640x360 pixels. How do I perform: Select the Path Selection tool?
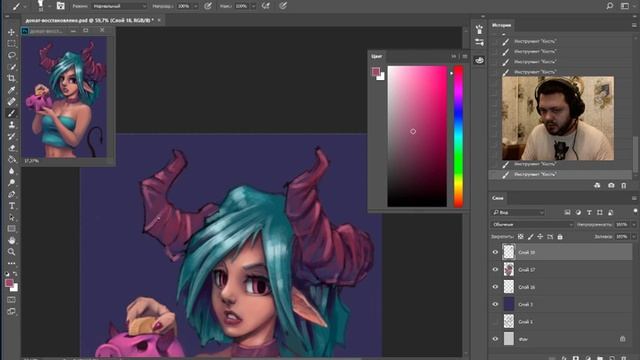pos(11,217)
